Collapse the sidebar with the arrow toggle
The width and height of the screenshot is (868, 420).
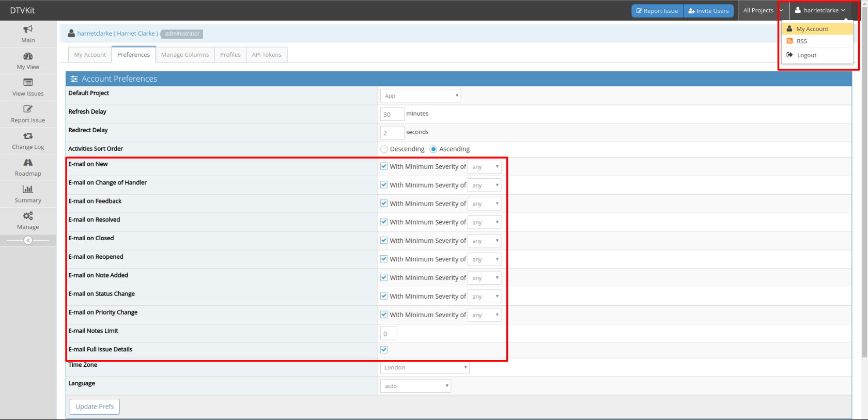click(28, 240)
